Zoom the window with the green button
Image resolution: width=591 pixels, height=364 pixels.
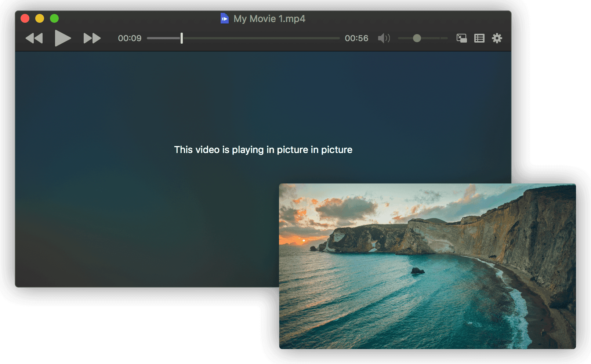(54, 18)
